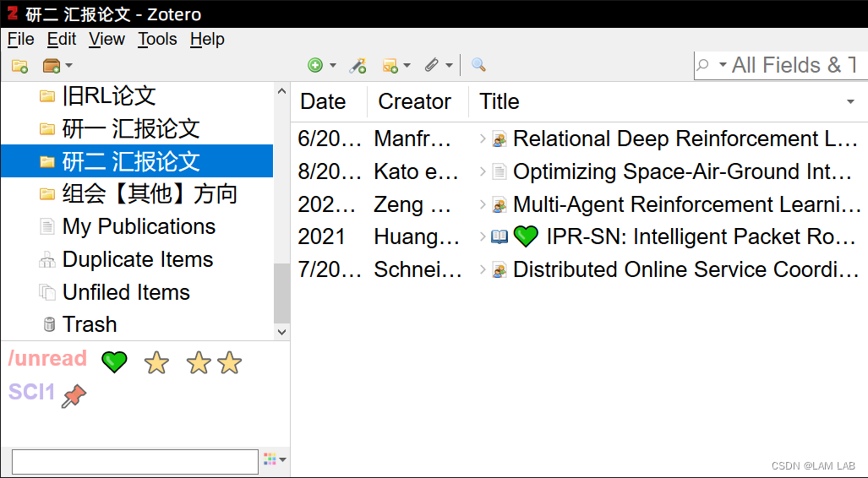Click the journal article icon for Kato

[500, 172]
